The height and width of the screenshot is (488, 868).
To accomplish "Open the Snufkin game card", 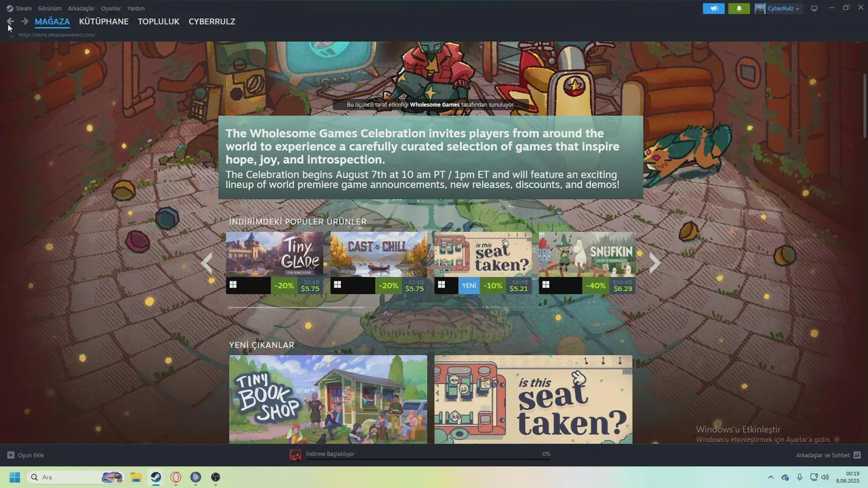I will [587, 262].
